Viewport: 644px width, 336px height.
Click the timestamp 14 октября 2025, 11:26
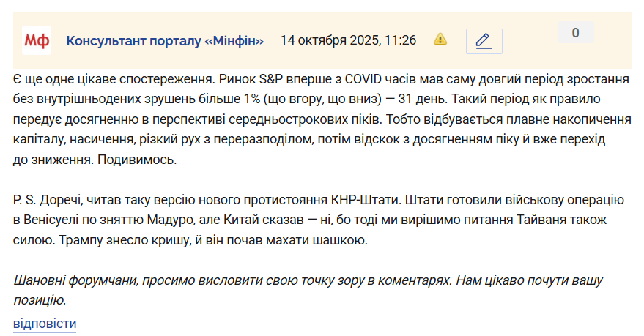[348, 40]
